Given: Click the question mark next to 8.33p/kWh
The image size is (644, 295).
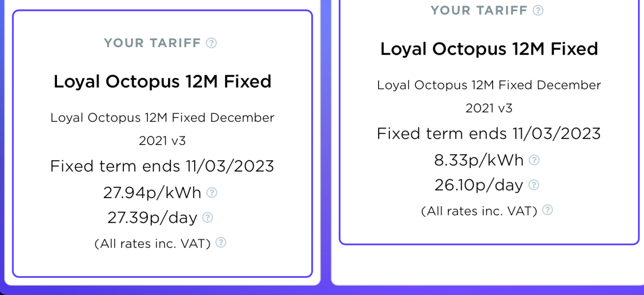Looking at the screenshot, I should coord(534,160).
